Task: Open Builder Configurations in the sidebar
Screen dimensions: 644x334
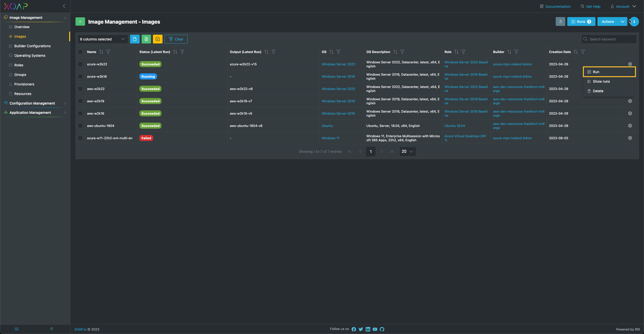Action: click(x=32, y=46)
